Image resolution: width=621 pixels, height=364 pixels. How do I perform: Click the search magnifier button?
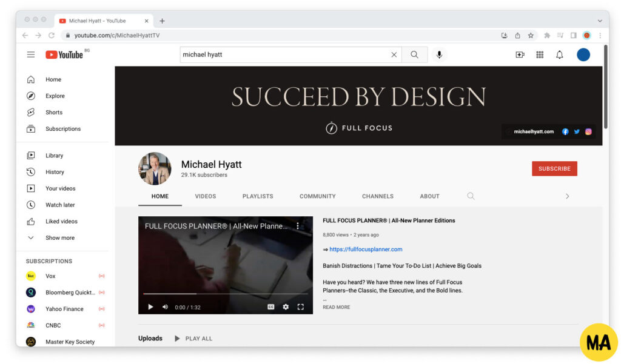point(414,55)
